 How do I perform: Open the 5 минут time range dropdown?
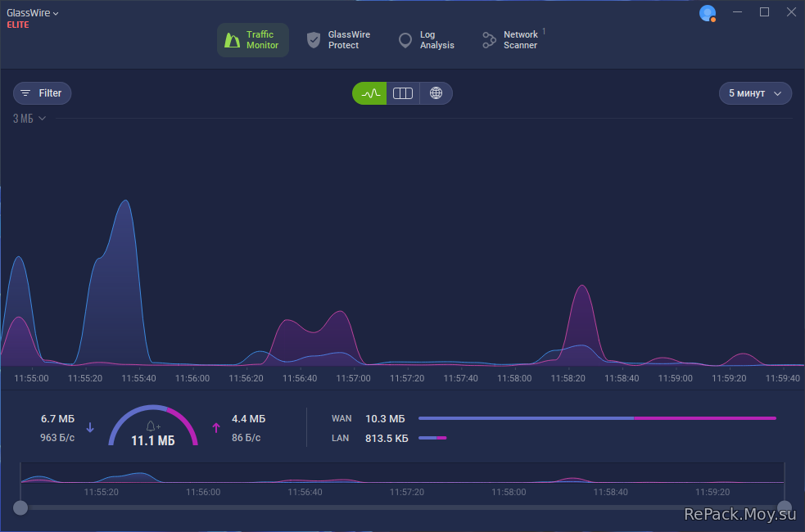755,93
